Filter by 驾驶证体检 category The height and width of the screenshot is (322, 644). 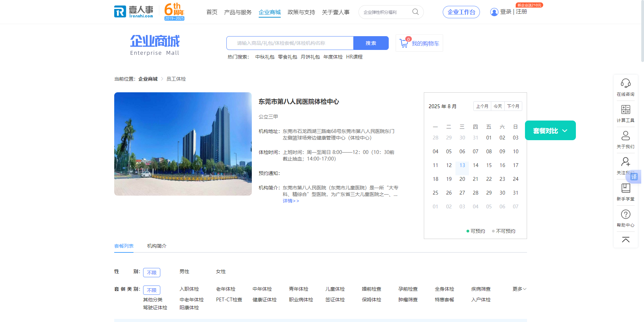point(155,308)
